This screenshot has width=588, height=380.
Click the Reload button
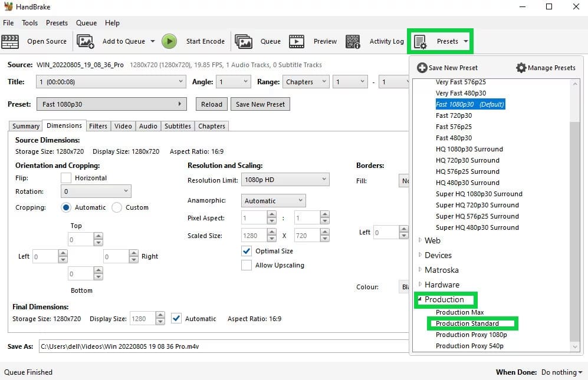point(212,104)
